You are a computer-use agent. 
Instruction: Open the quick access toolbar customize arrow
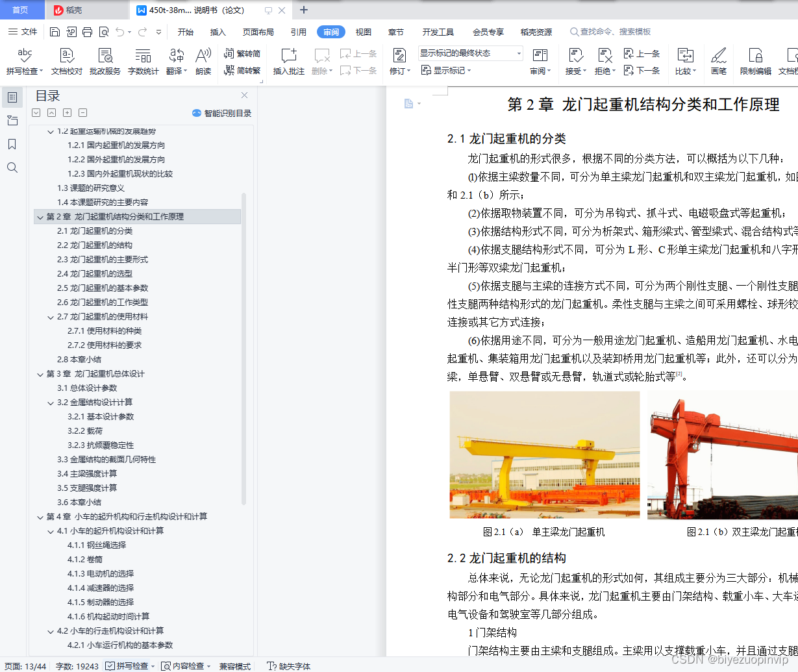tap(158, 32)
